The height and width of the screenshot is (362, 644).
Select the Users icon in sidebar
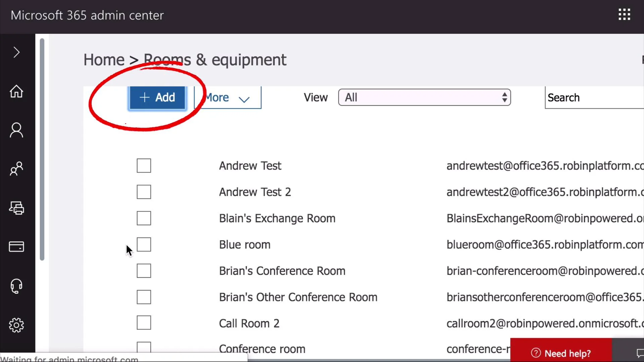point(16,129)
